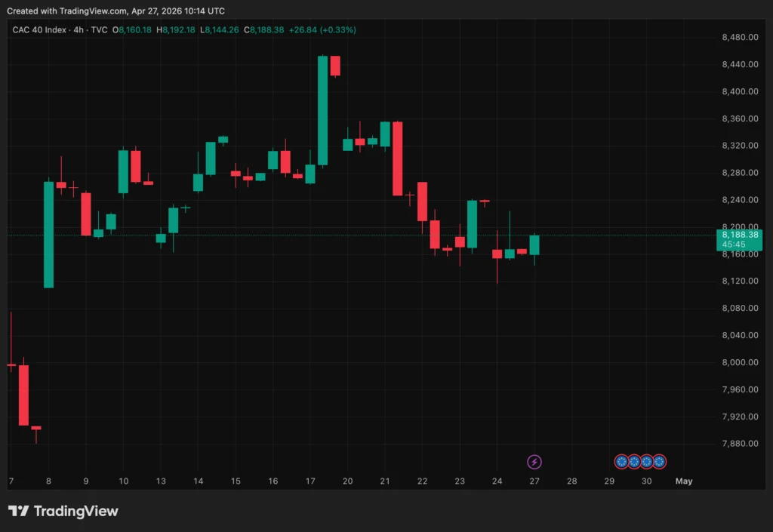Viewport: 773px width, 532px height.
Task: Click the latest green candle at 27
Action: [534, 244]
